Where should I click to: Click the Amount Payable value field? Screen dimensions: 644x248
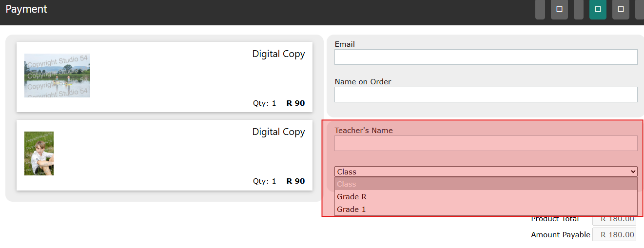614,235
